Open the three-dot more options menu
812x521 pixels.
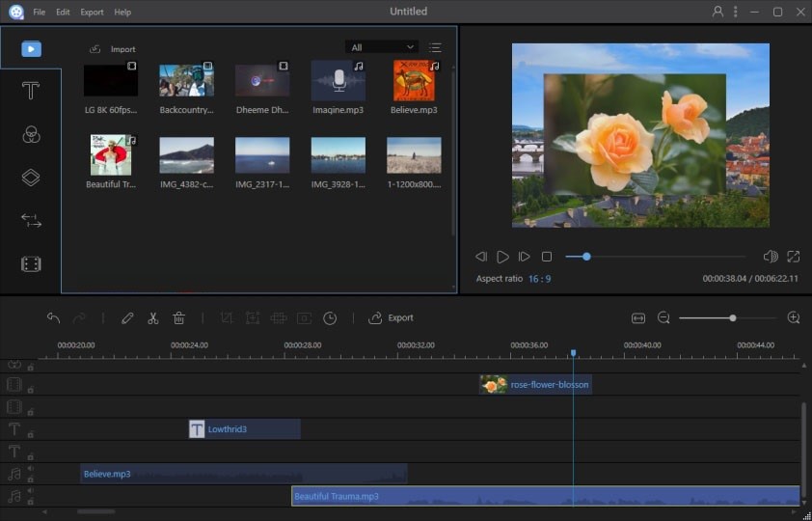tap(736, 12)
